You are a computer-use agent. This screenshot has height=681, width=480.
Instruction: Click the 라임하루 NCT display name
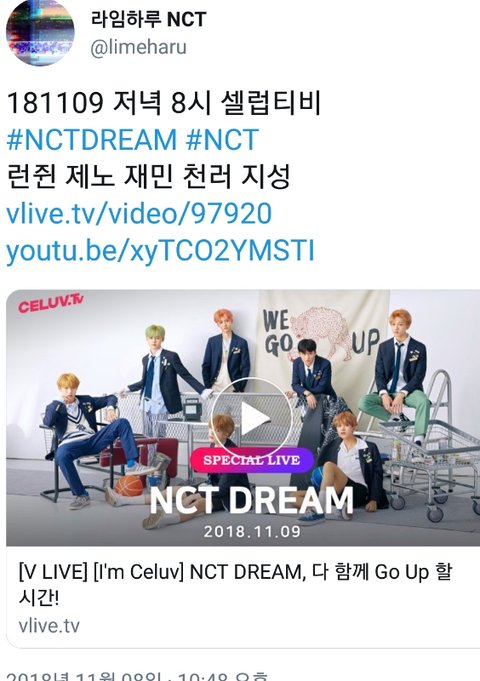coord(149,20)
